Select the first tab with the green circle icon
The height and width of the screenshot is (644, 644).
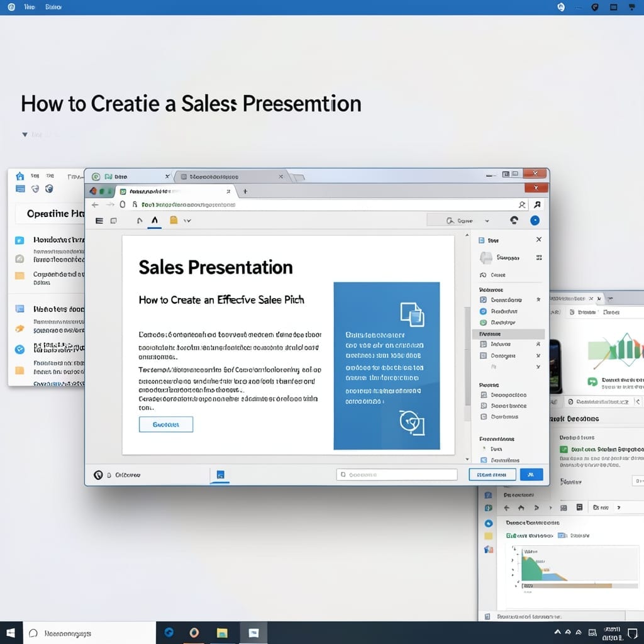[130, 177]
